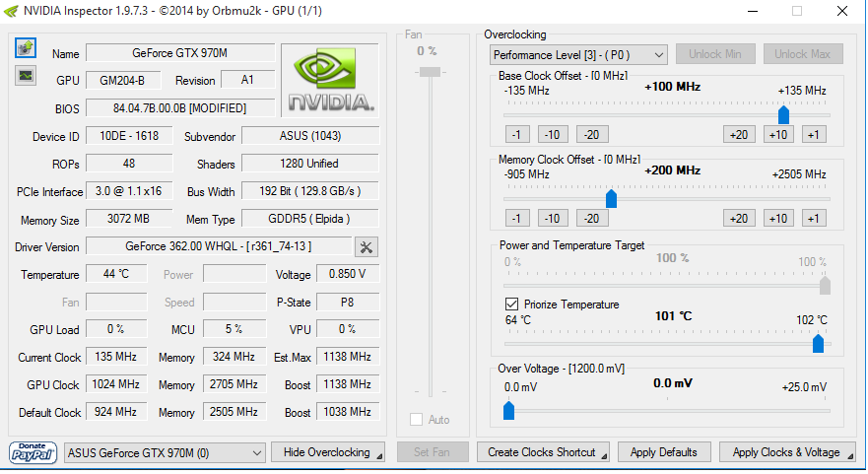
Task: Increase memory clock offset by 1
Action: [x=814, y=218]
